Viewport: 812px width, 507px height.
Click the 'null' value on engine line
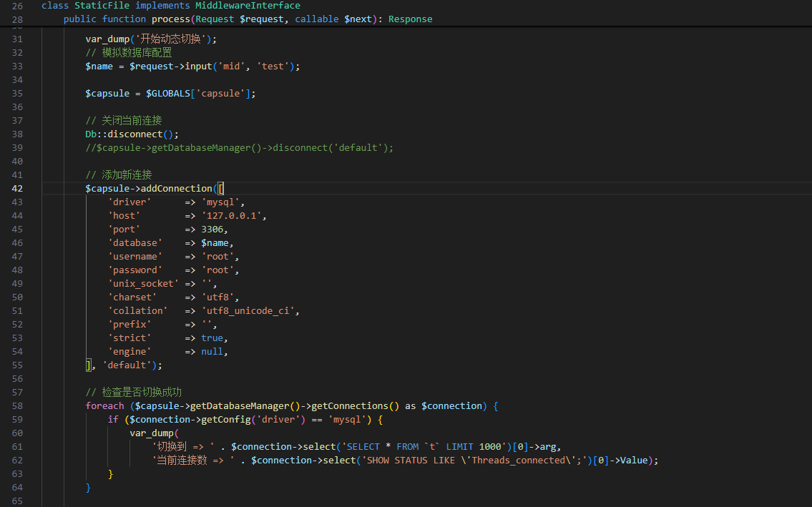[212, 352]
